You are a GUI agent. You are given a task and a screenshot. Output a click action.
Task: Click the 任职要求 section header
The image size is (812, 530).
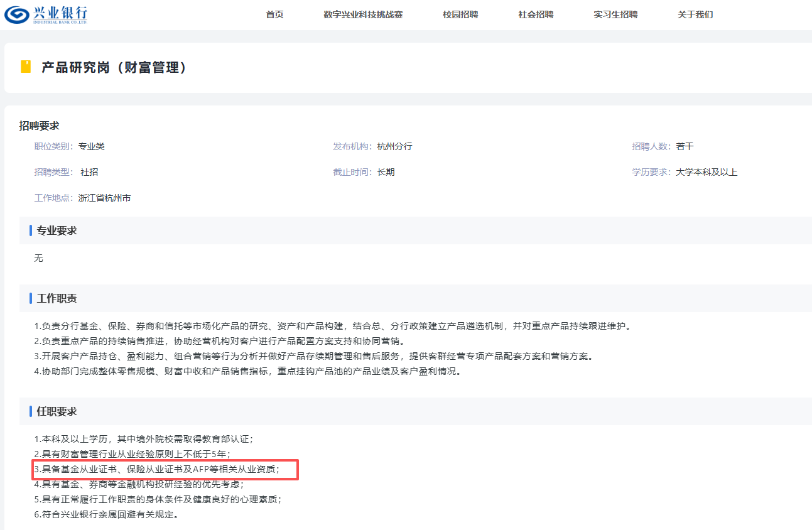click(57, 411)
